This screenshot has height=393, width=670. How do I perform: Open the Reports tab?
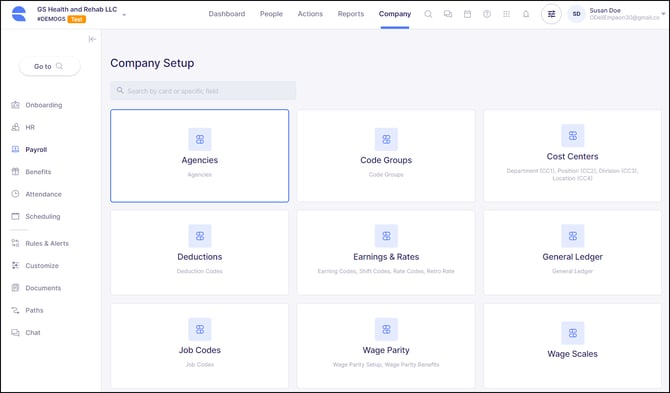351,14
